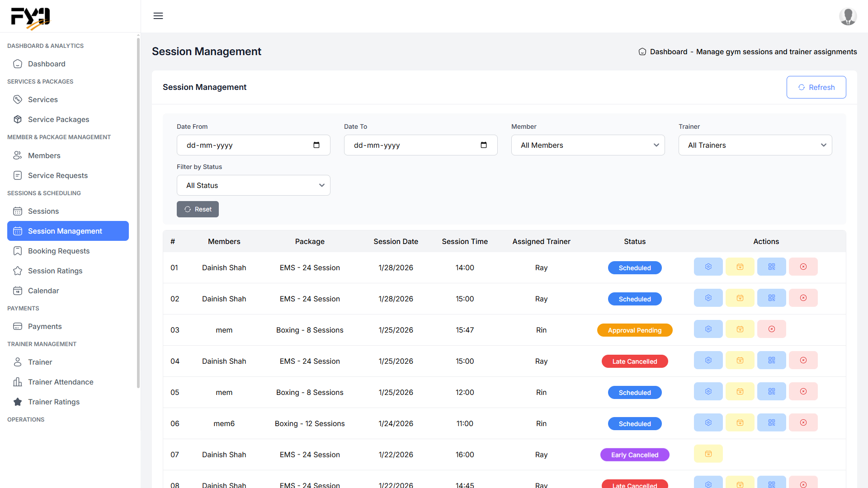Click the star icon beside Trainer Ratings
Screen dimensions: 868x488
(x=18, y=402)
